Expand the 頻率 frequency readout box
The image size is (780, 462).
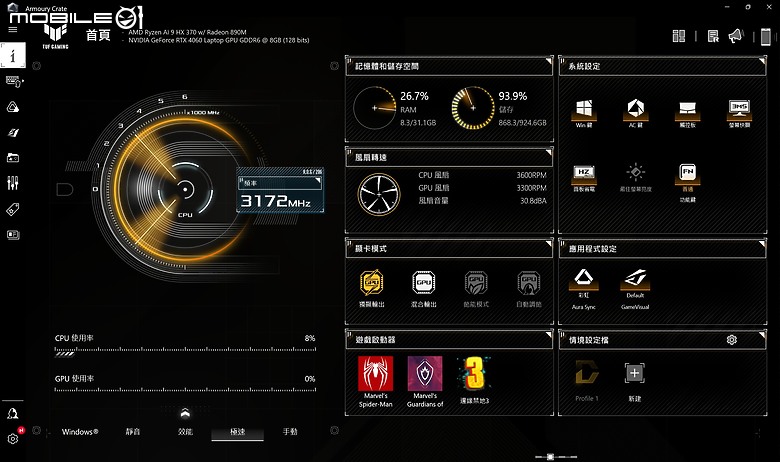point(280,190)
